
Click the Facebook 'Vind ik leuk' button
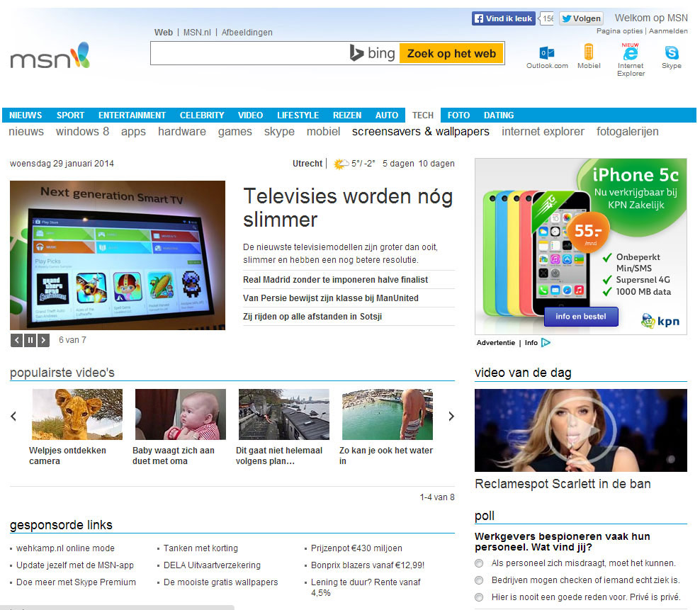coord(503,19)
